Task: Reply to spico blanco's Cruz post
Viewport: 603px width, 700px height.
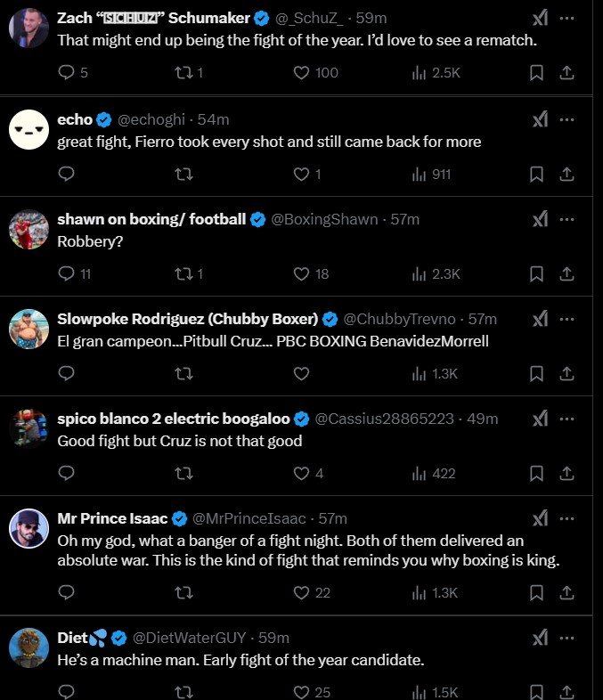Action: click(x=69, y=474)
